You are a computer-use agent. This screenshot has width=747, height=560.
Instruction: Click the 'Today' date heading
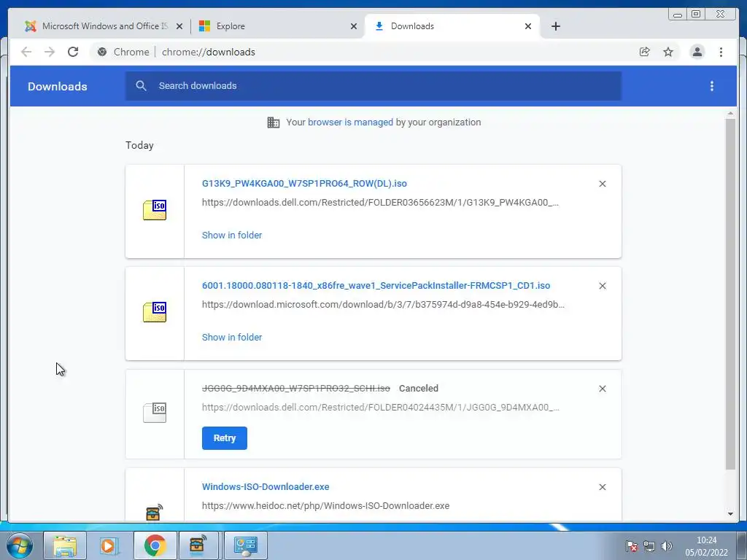click(139, 145)
